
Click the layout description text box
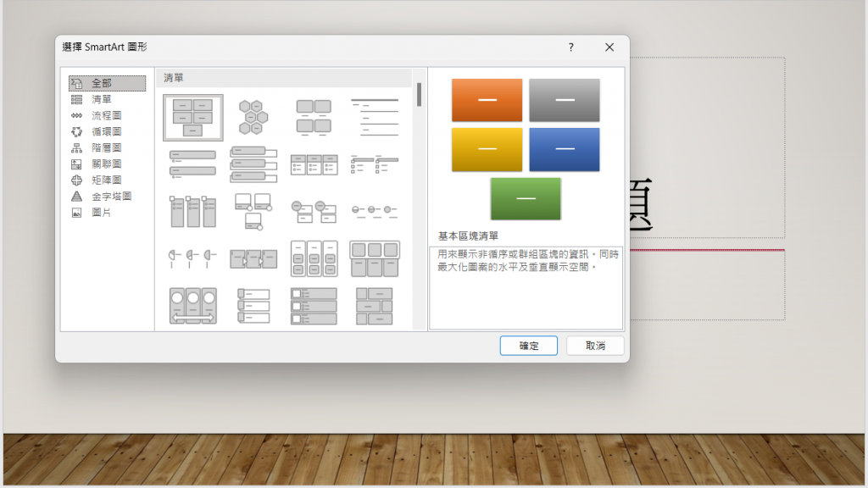pyautogui.click(x=526, y=288)
